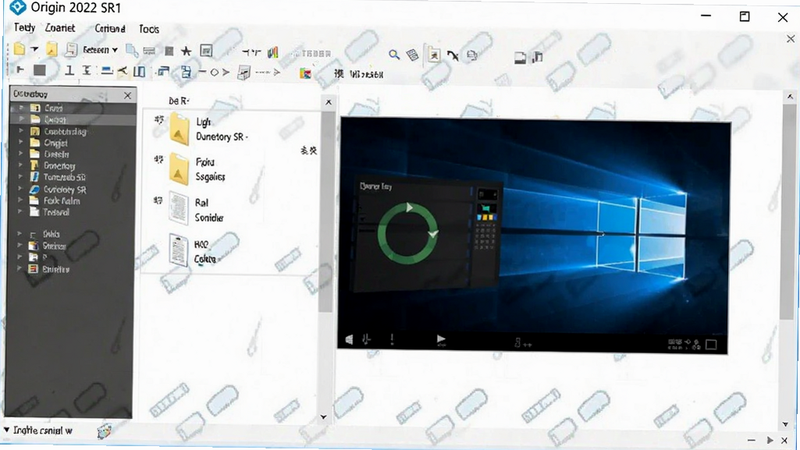Click the down arrow under the file list scrollbar
The height and width of the screenshot is (450, 800).
(x=324, y=417)
